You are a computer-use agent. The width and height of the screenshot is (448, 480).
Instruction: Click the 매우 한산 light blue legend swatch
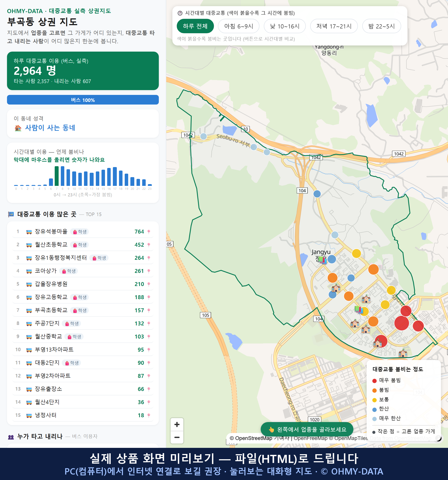click(374, 419)
